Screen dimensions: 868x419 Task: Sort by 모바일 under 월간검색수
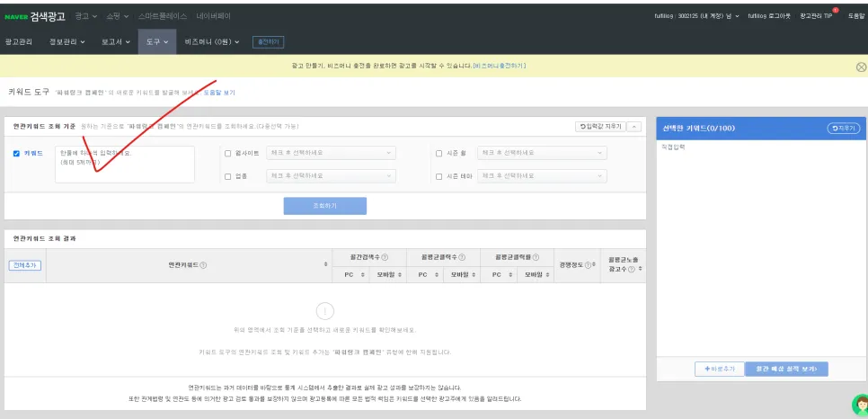tap(399, 274)
